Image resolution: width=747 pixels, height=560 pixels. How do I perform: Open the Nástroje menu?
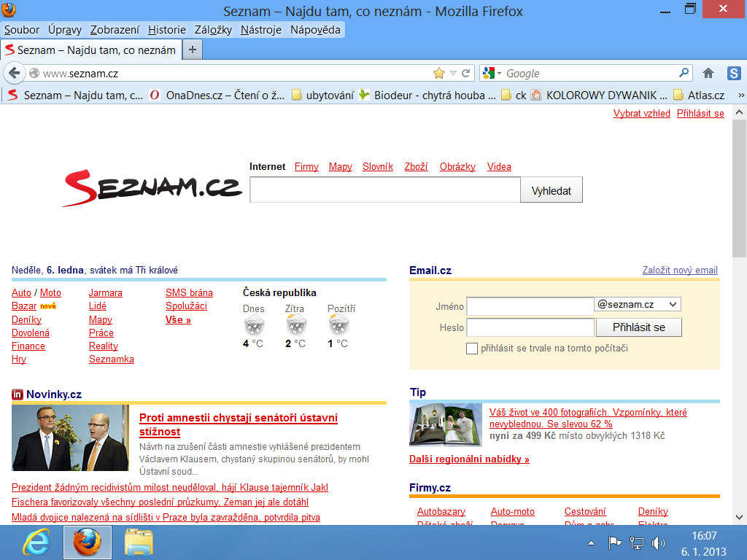click(x=261, y=30)
